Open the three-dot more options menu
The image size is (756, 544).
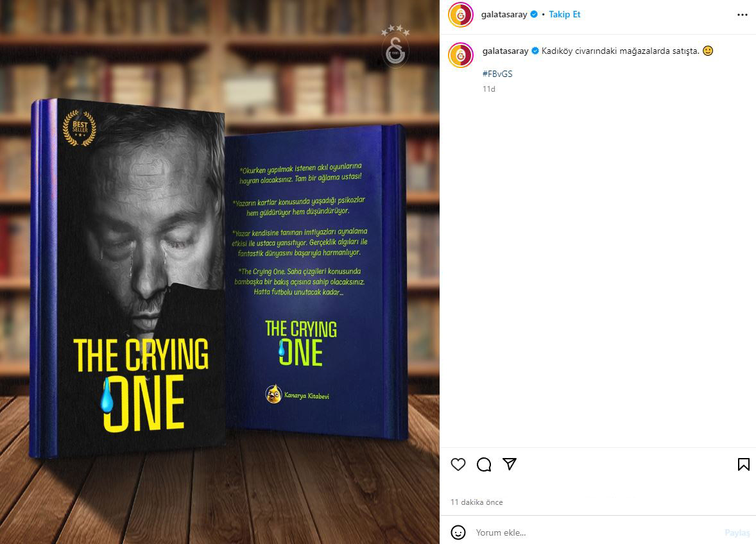coord(743,15)
